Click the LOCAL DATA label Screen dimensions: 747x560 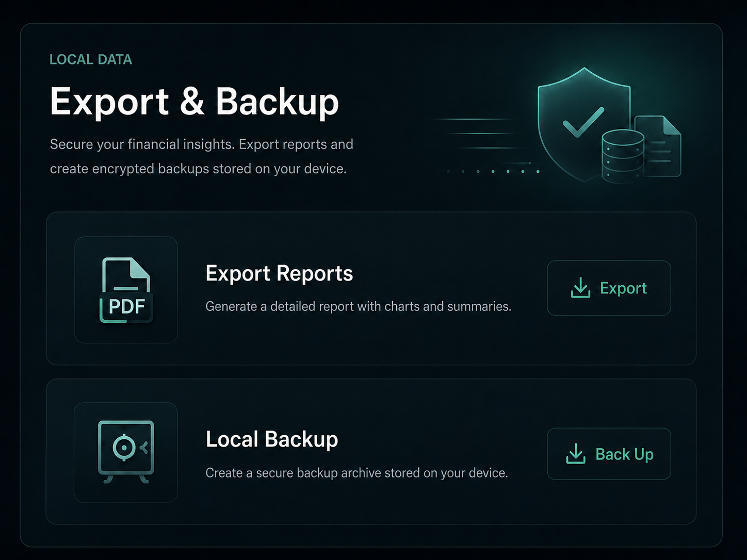tap(91, 59)
